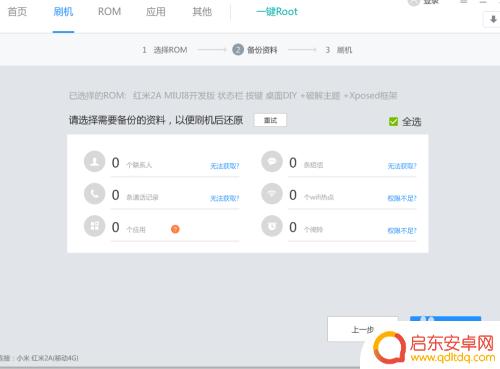Click the connected device 小米 红米2A status text
500x369 pixels.
[x=48, y=358]
